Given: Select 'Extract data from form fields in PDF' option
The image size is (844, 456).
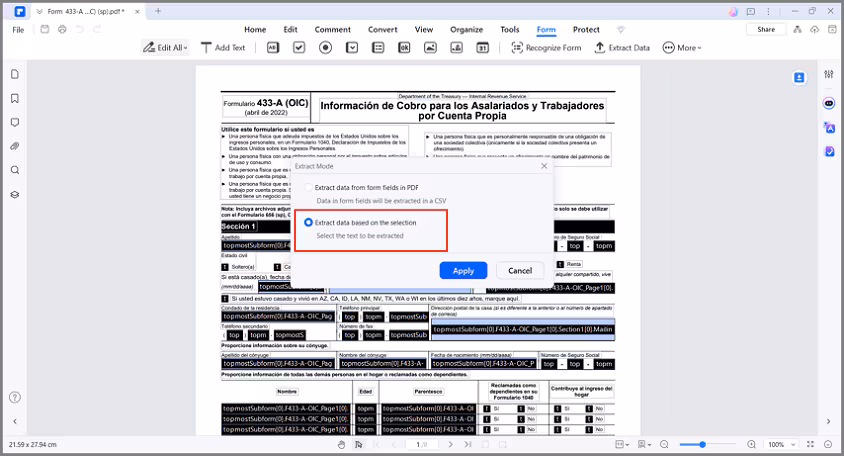Looking at the screenshot, I should (361, 188).
